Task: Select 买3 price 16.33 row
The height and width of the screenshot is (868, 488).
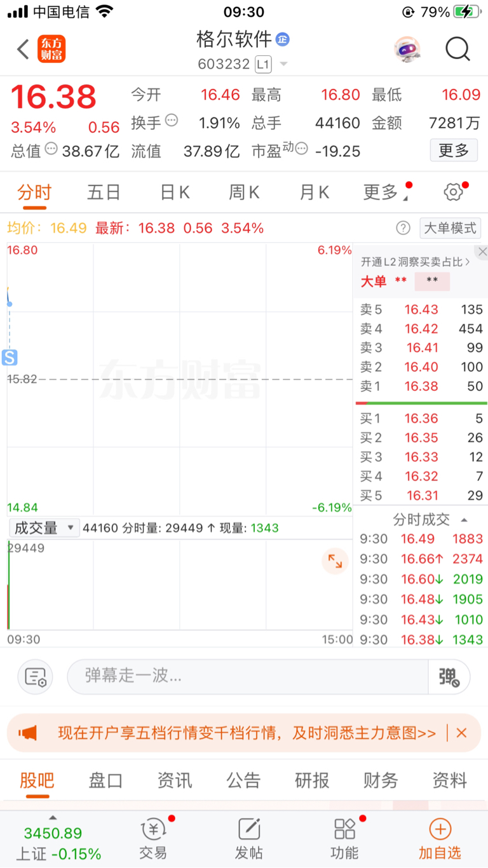Action: [421, 457]
